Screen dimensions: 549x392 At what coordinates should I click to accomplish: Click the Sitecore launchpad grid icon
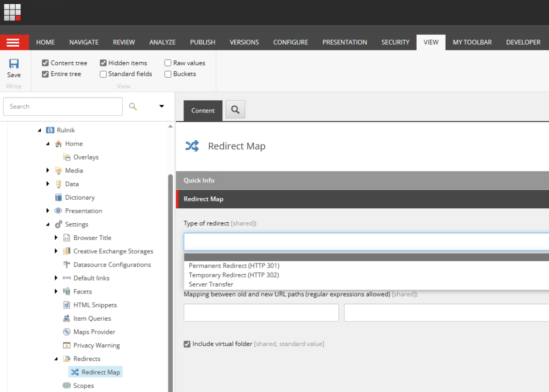pyautogui.click(x=12, y=12)
